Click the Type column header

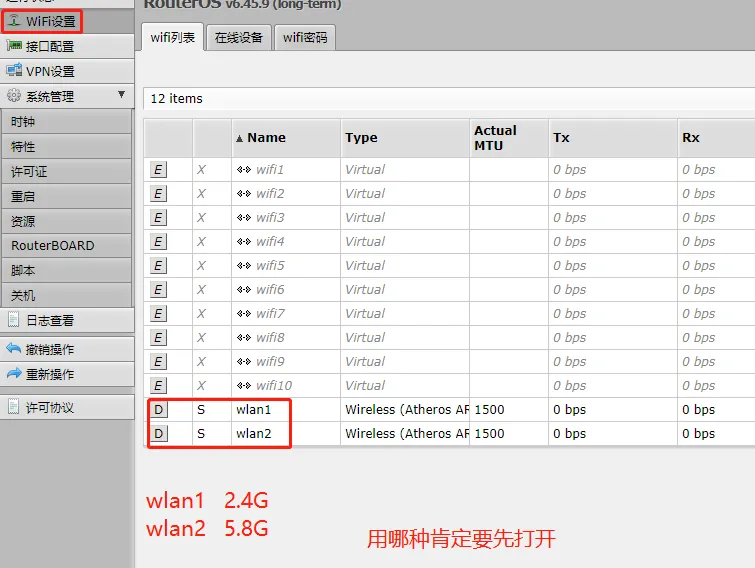pyautogui.click(x=361, y=138)
